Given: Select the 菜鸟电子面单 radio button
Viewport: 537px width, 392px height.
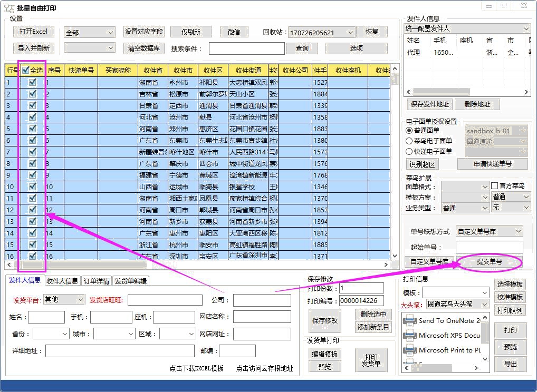Looking at the screenshot, I should pyautogui.click(x=409, y=141).
